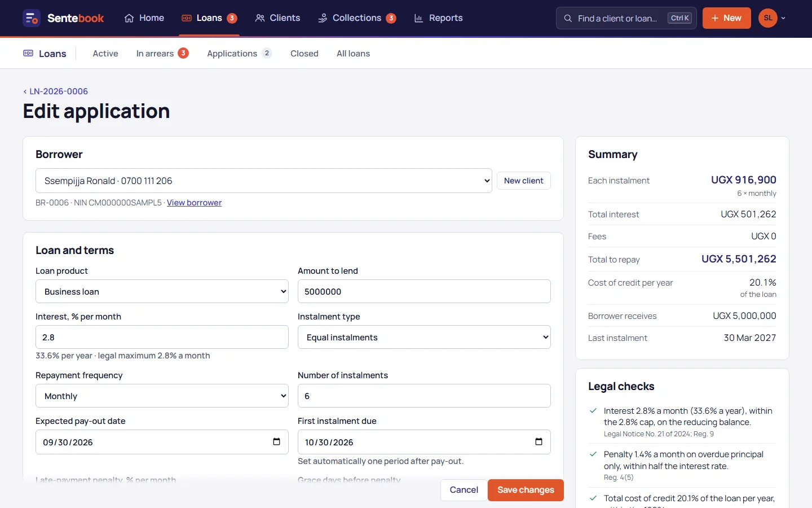The image size is (812, 508).
Task: Open the Clients section
Action: [x=277, y=18]
